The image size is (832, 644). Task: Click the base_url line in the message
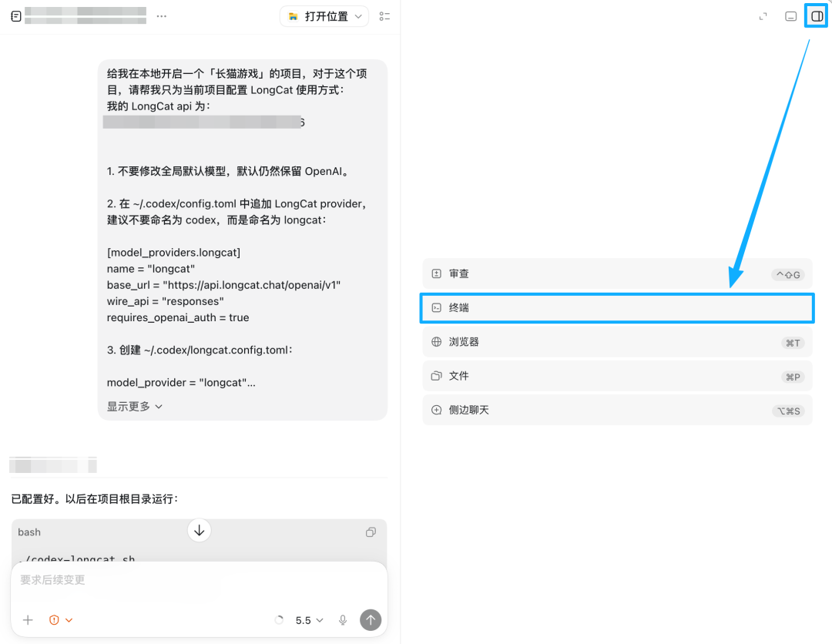[223, 285]
